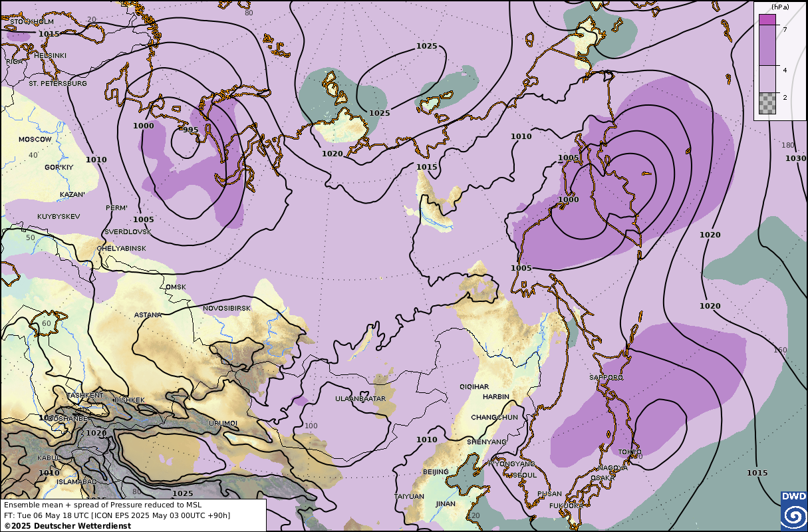Click the KAZAN' city label

pyautogui.click(x=72, y=195)
